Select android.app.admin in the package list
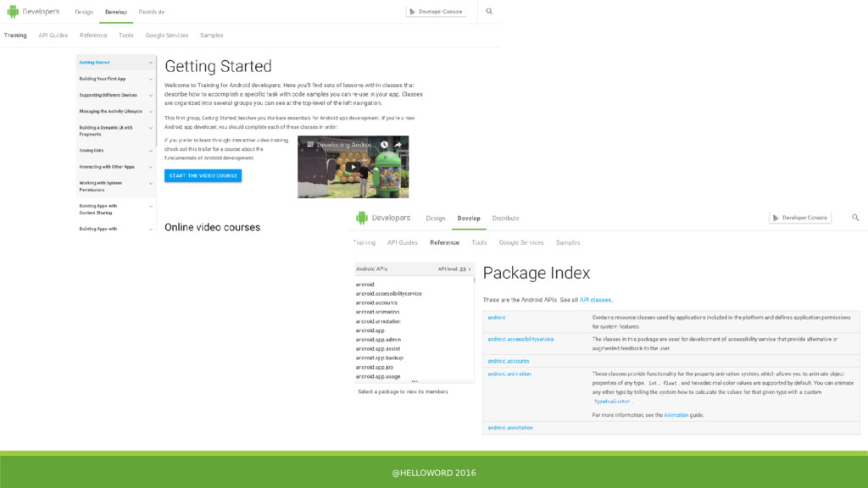 pos(378,340)
